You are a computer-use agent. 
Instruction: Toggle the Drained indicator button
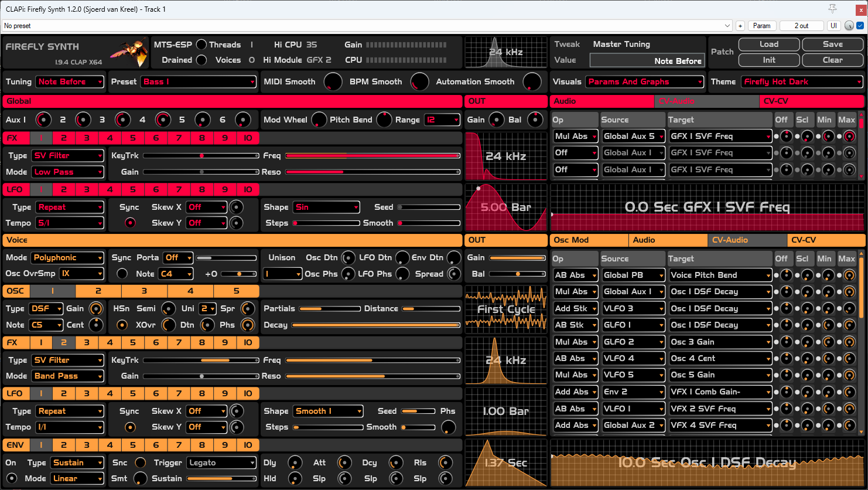[201, 60]
